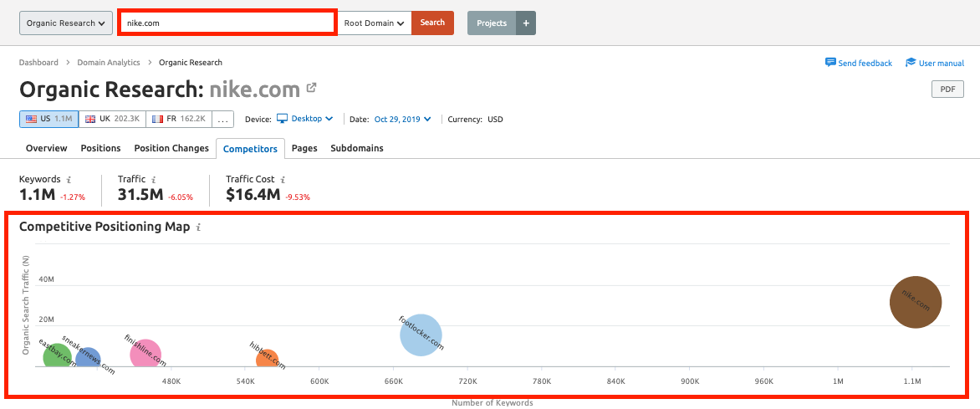Click the plus icon next to Projects
Image resolution: width=980 pixels, height=409 pixels.
526,23
